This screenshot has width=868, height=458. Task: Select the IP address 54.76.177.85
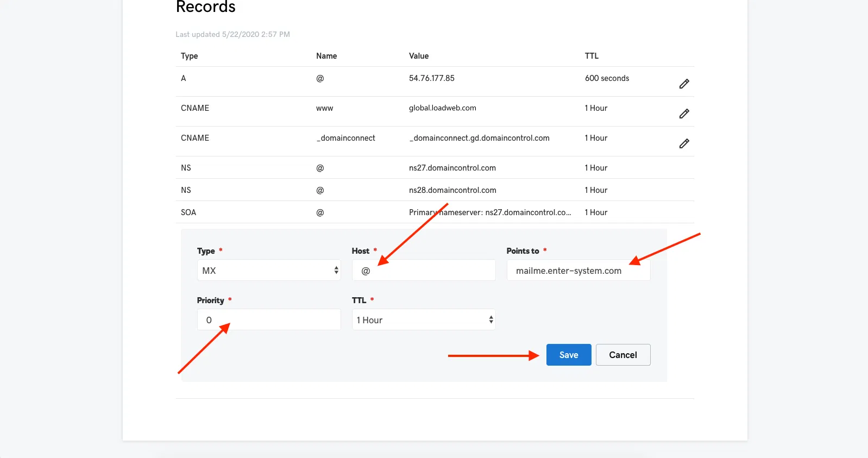[x=432, y=78]
